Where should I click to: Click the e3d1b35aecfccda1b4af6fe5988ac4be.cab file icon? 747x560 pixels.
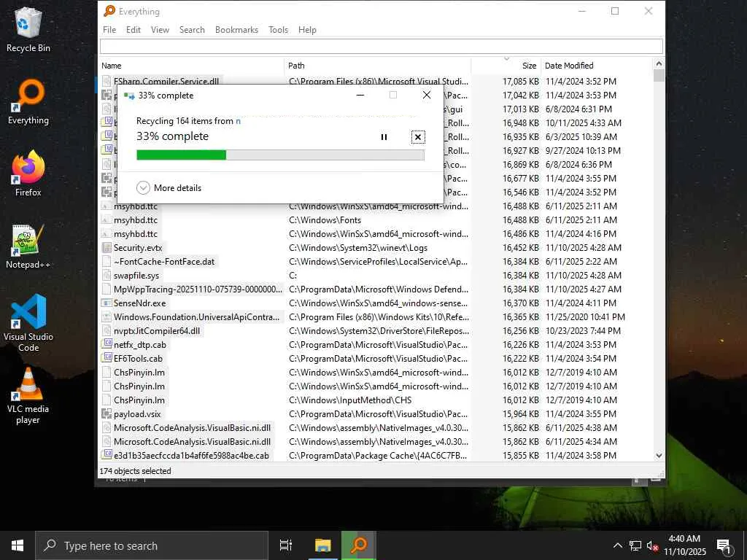[107, 455]
